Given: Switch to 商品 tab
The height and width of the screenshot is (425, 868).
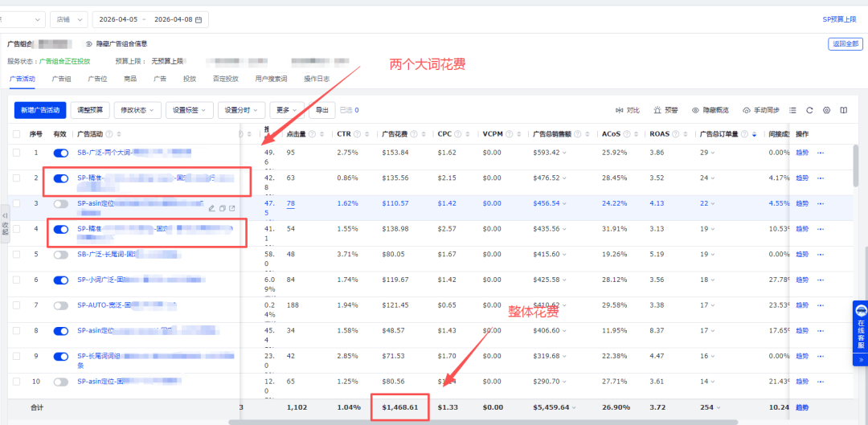Looking at the screenshot, I should tap(130, 79).
